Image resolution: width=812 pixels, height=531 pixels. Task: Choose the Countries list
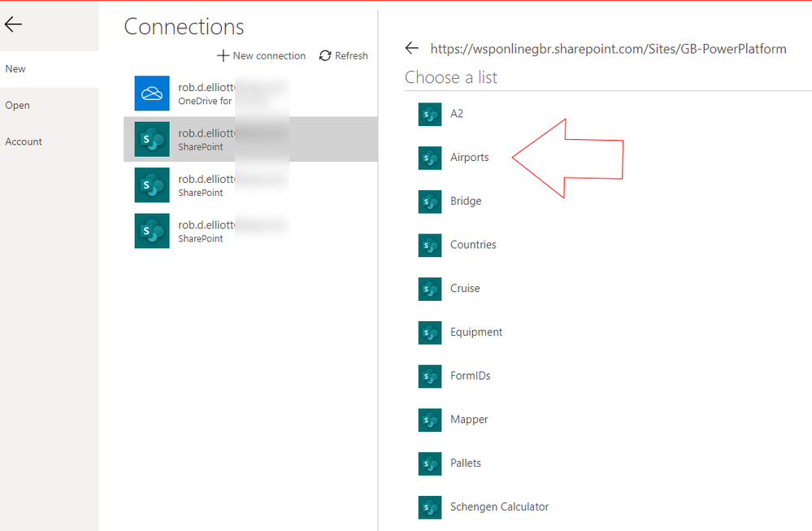pyautogui.click(x=473, y=245)
